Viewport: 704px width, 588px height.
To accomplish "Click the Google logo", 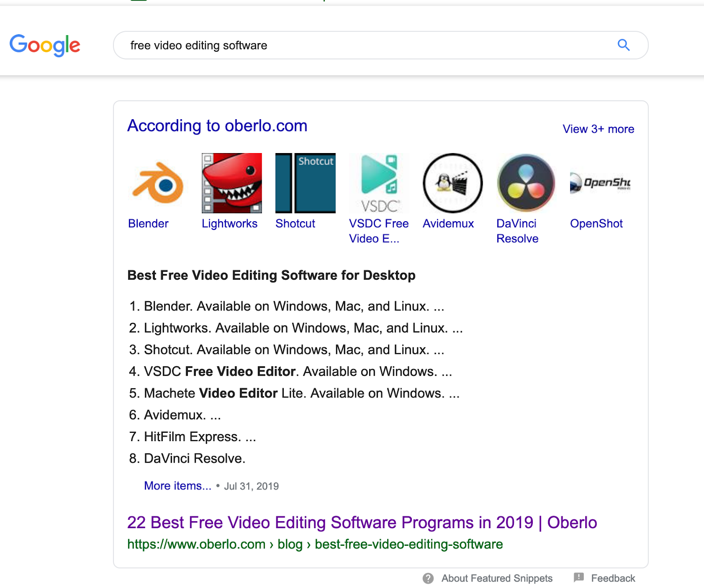I will point(45,45).
